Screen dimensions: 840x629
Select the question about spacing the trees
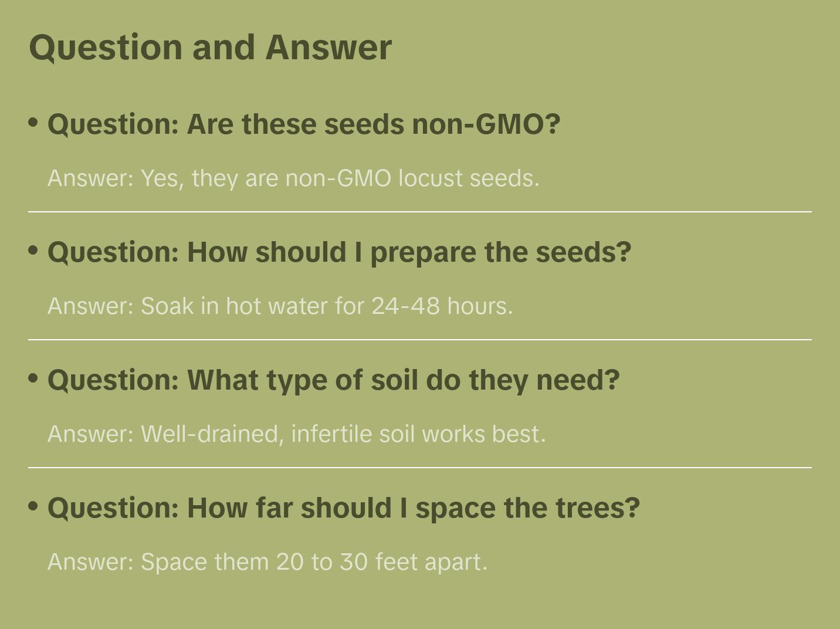coord(343,508)
